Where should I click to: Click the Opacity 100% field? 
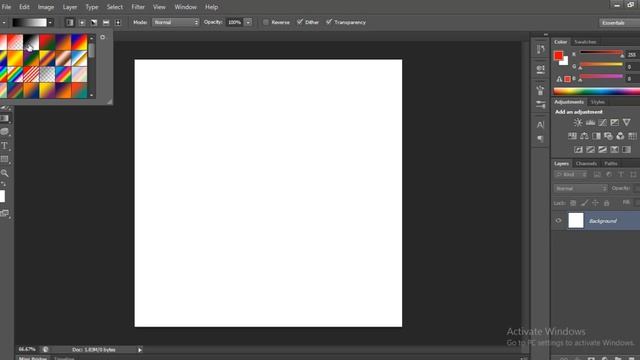coord(235,22)
